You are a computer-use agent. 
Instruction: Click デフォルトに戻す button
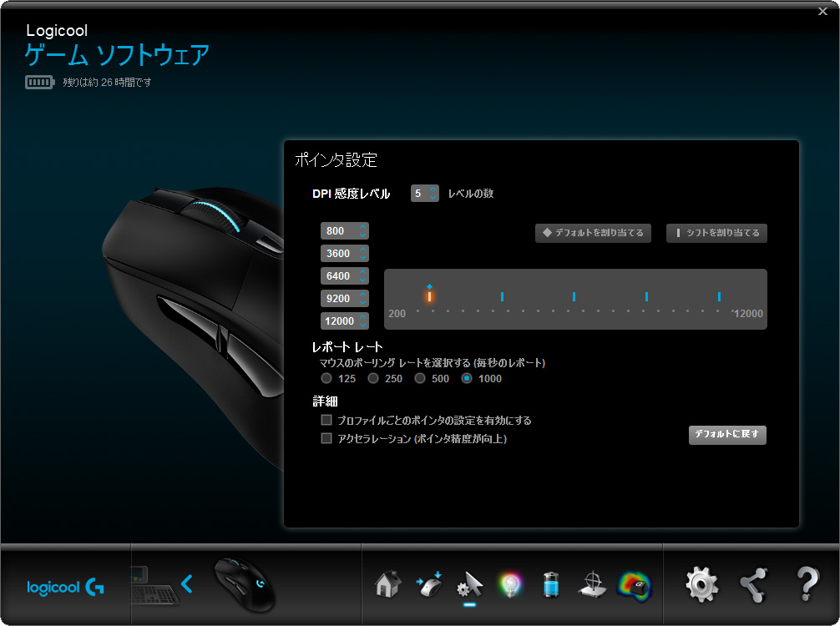pyautogui.click(x=727, y=434)
